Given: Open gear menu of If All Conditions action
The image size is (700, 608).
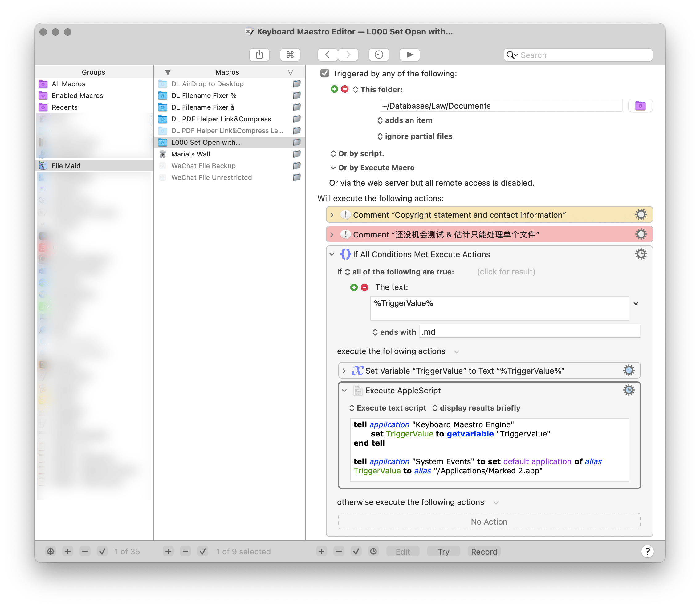Looking at the screenshot, I should click(641, 254).
